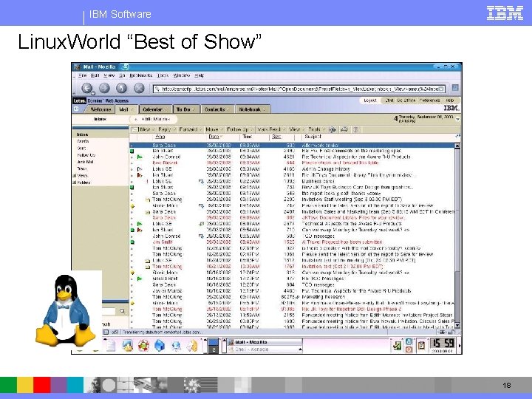Click the browser Forward arrow button
The width and height of the screenshot is (532, 399).
pyautogui.click(x=104, y=89)
